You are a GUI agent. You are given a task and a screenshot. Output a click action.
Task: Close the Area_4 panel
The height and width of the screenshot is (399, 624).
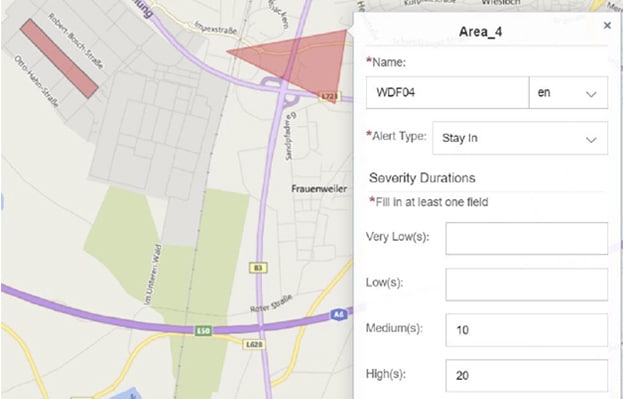tap(607, 25)
